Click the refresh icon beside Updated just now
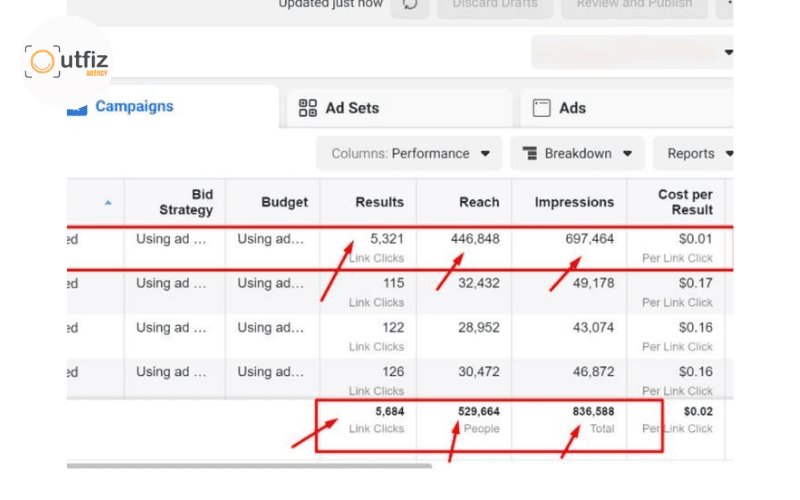 point(410,5)
